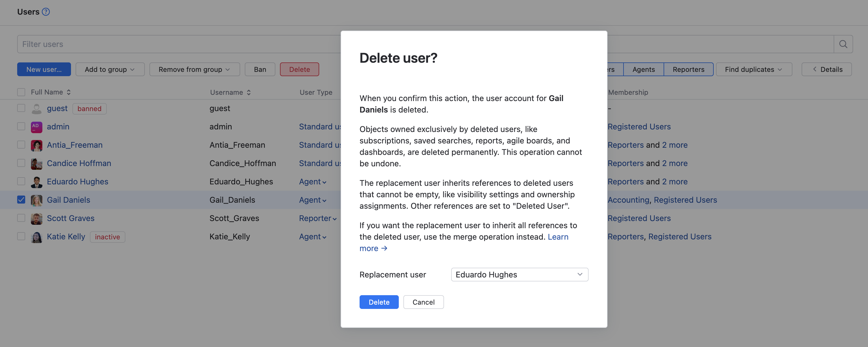The image size is (868, 347).
Task: Expand the Add to group dropdown
Action: pos(110,69)
